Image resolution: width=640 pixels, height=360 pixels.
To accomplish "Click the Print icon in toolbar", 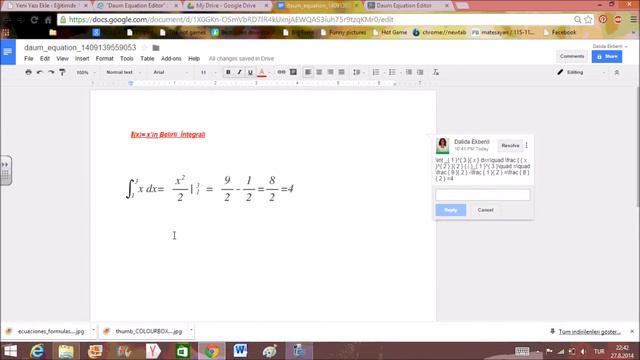I will [28, 72].
